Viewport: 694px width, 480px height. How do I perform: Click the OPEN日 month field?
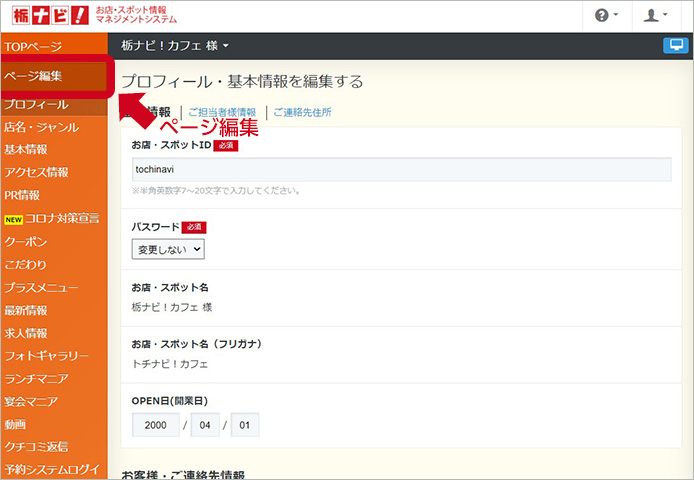tap(206, 425)
